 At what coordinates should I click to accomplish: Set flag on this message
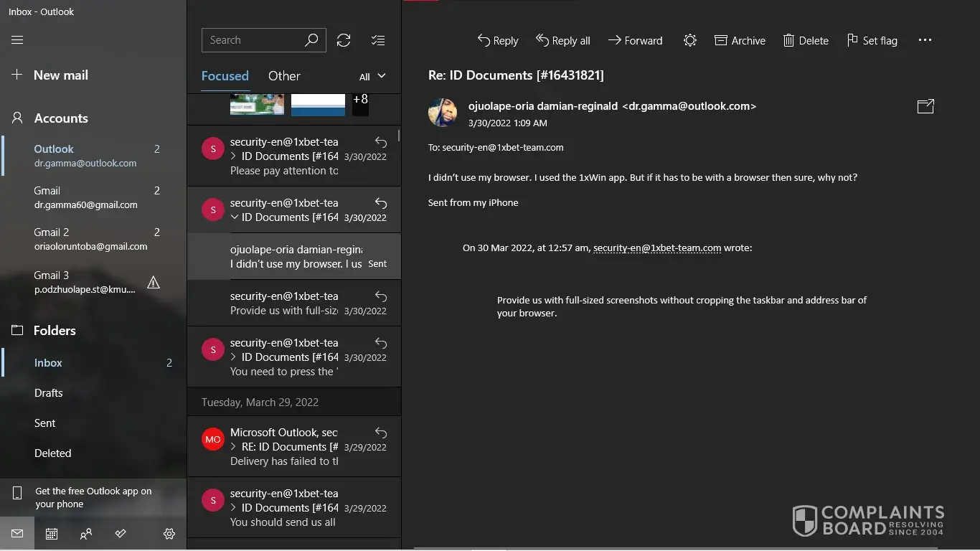click(872, 40)
